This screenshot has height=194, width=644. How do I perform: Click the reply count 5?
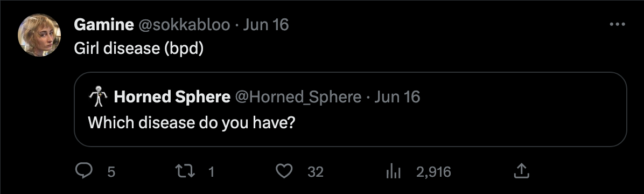click(111, 172)
